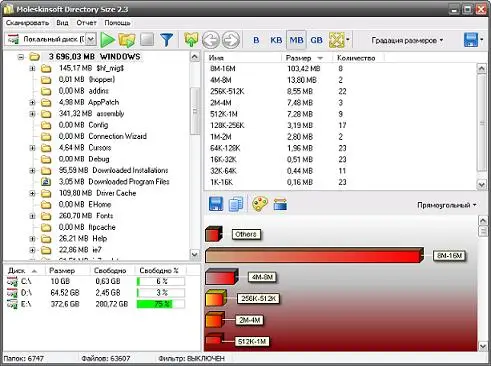
Task: Open dropdown next to auto-units icon
Action: pyautogui.click(x=348, y=40)
